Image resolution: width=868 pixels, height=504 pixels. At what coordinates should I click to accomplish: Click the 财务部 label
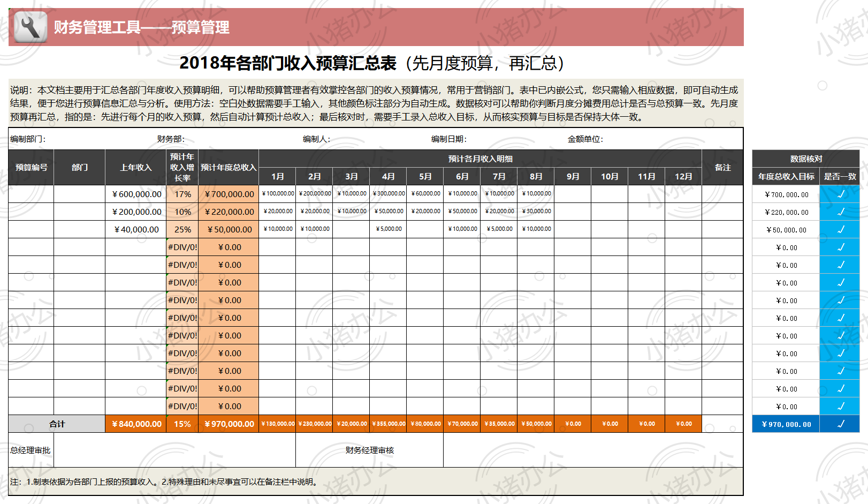171,139
